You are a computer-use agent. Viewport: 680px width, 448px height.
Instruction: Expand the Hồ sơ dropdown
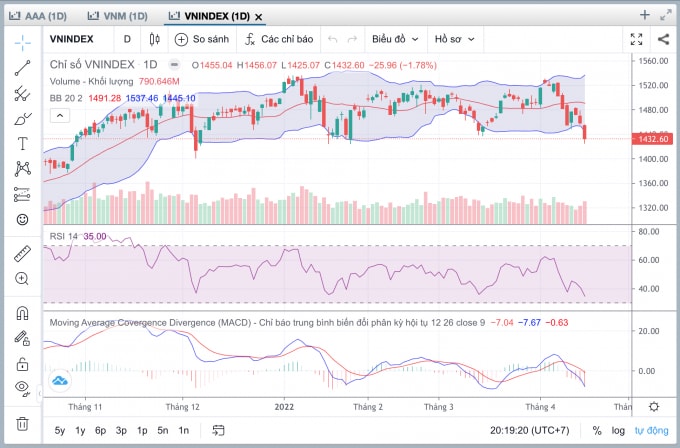454,39
